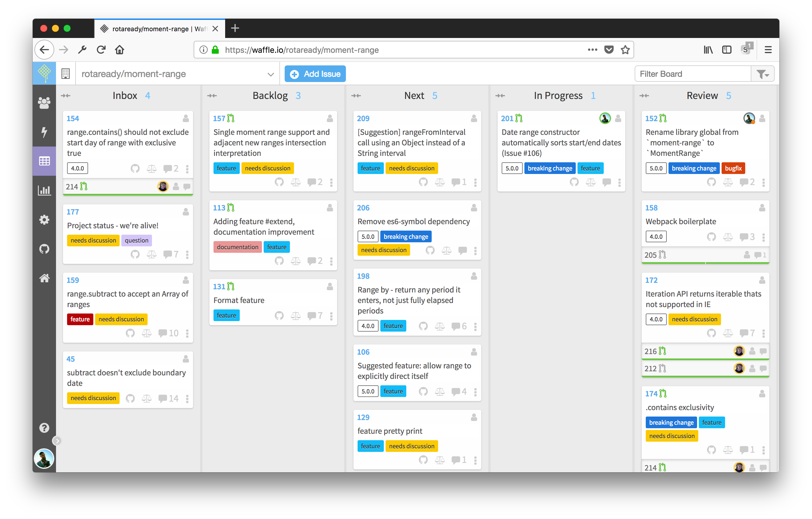
Task: Open issue number 206 link
Action: point(363,208)
